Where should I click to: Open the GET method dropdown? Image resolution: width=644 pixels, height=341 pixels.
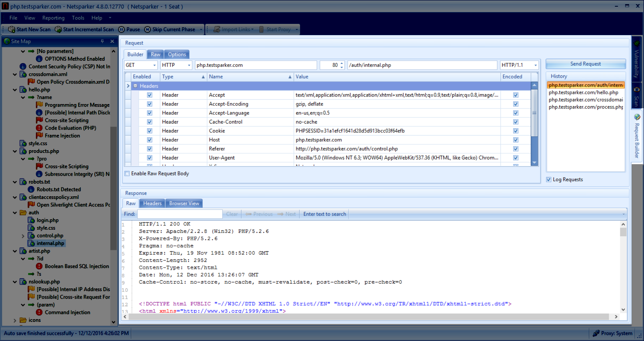pyautogui.click(x=154, y=65)
